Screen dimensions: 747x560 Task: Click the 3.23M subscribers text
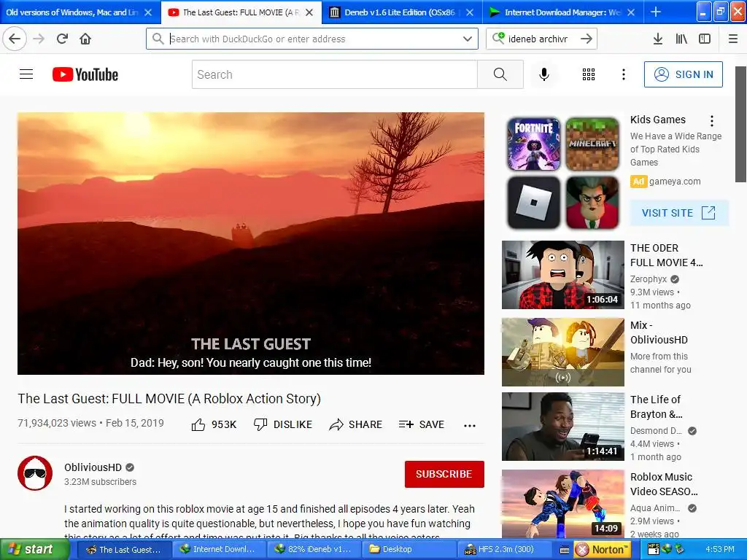(100, 482)
